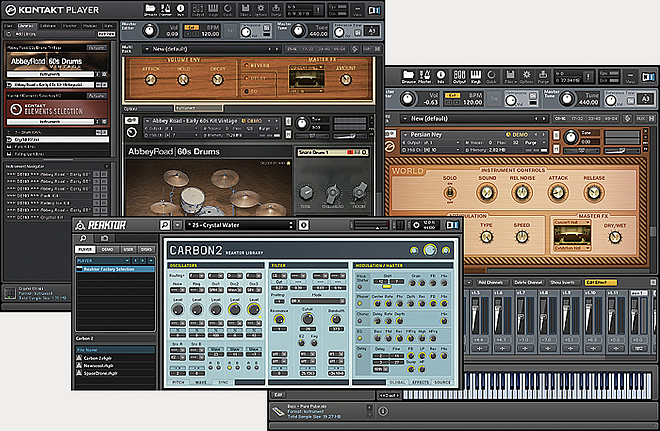Viewport: 660px width, 431px height.
Task: Open Reaktor snapshot menu arrow button
Action: tap(177, 225)
